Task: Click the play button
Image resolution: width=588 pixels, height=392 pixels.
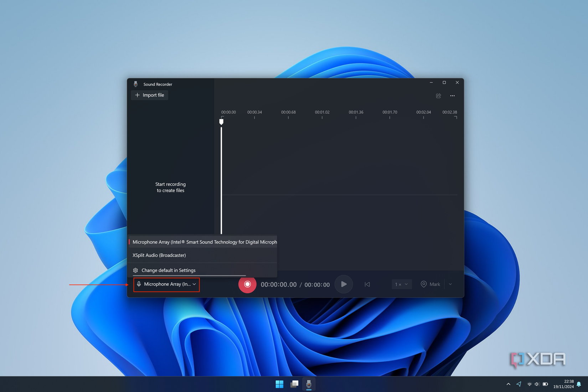Action: 344,284
